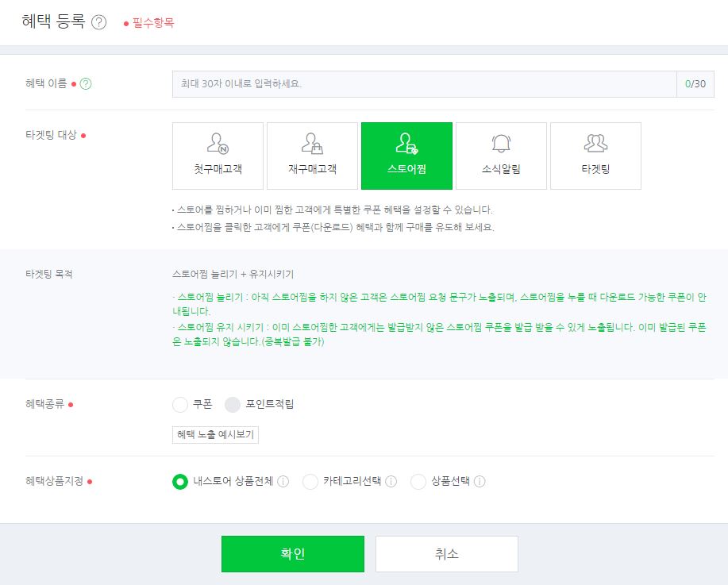
Task: Click the 혜택상품지정 label
Action: click(54, 481)
